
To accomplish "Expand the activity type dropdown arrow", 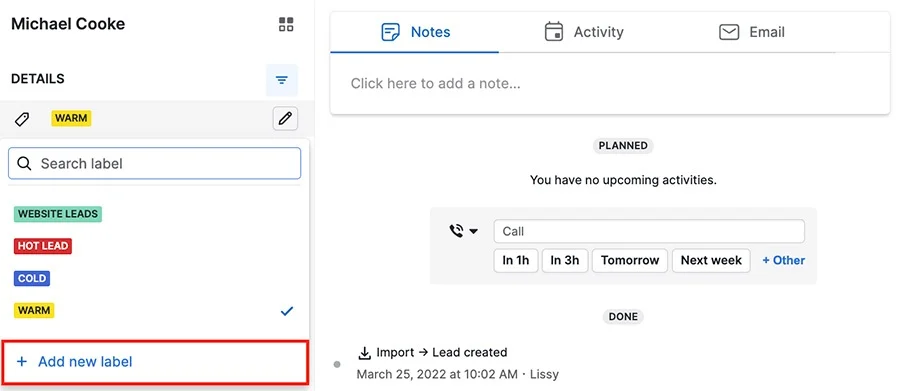I will [x=474, y=231].
